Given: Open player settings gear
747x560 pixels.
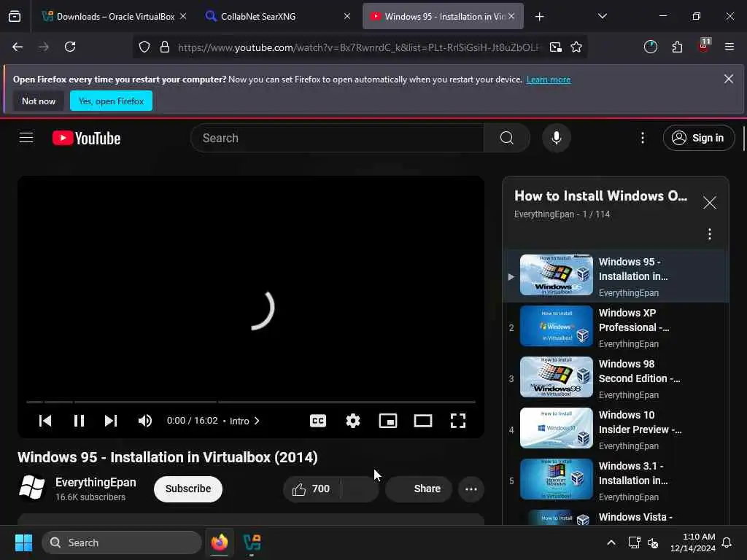Looking at the screenshot, I should 352,421.
